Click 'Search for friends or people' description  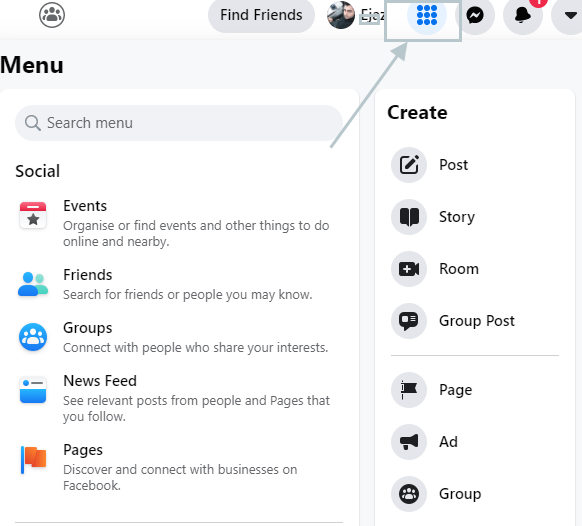pos(187,295)
